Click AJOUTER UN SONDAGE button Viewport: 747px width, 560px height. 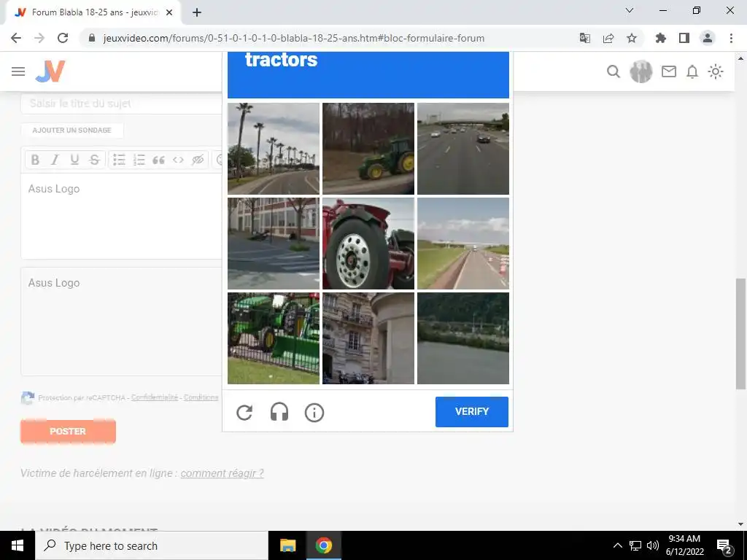pyautogui.click(x=72, y=130)
